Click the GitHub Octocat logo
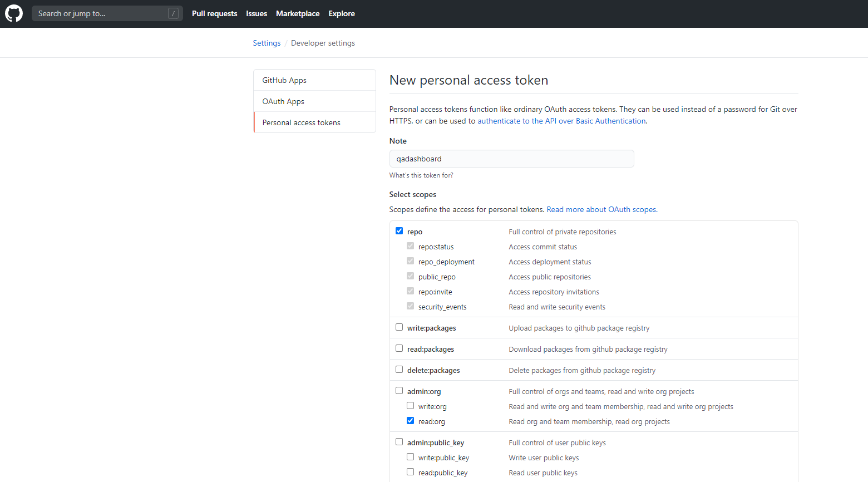The width and height of the screenshot is (868, 482). pyautogui.click(x=14, y=13)
